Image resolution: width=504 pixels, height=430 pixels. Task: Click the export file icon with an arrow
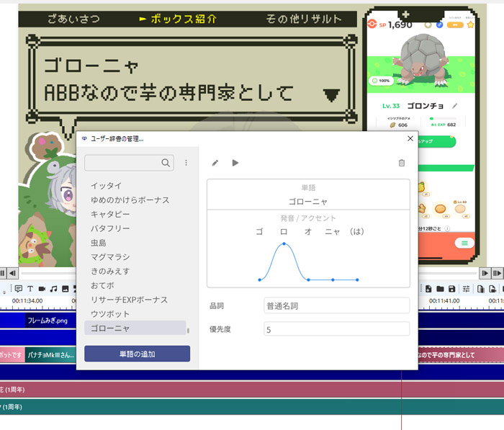point(492,289)
